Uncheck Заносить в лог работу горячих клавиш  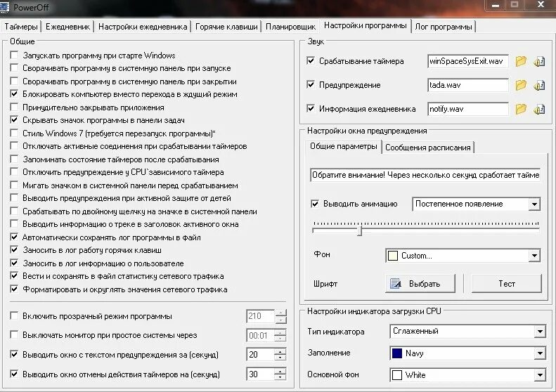coord(14,250)
